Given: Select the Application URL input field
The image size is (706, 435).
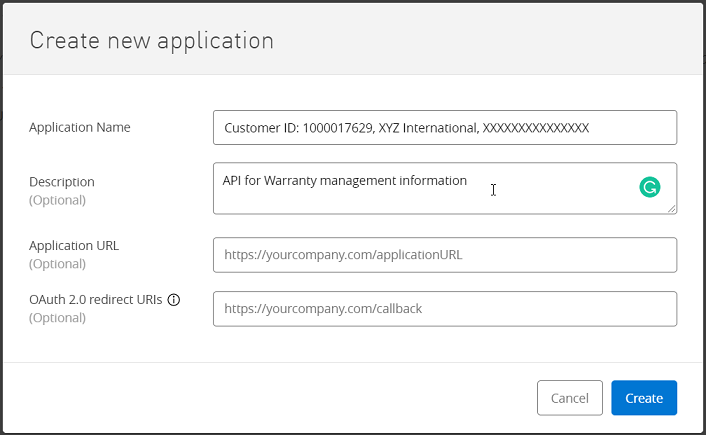Looking at the screenshot, I should click(x=445, y=255).
